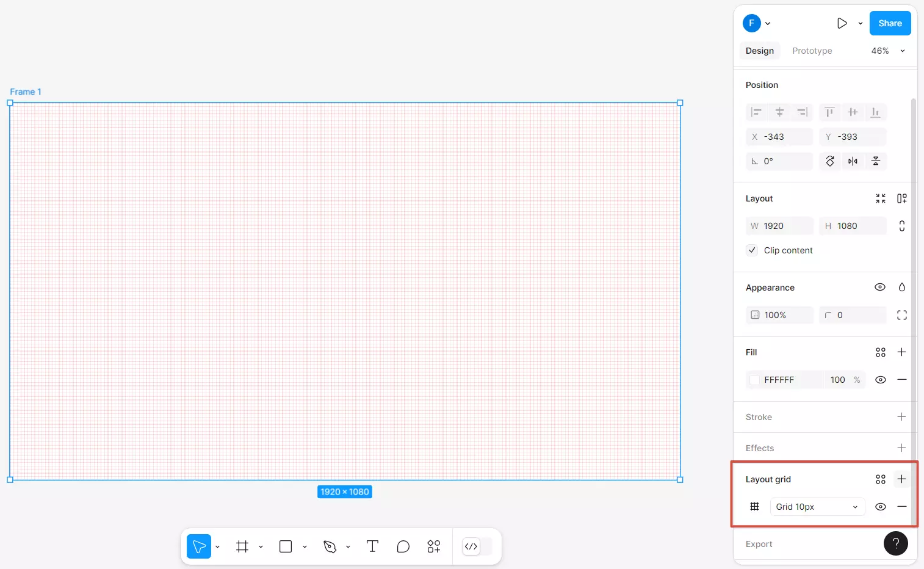Screen dimensions: 924x569
Task: Expand the 46% zoom dropdown
Action: click(902, 51)
